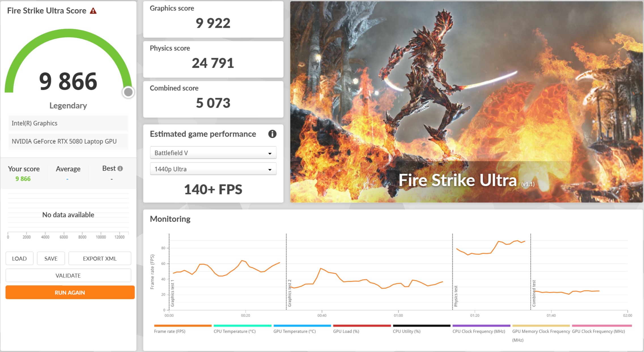Click the Fire Strike Ultra preview image
644x352 pixels.
pyautogui.click(x=466, y=102)
